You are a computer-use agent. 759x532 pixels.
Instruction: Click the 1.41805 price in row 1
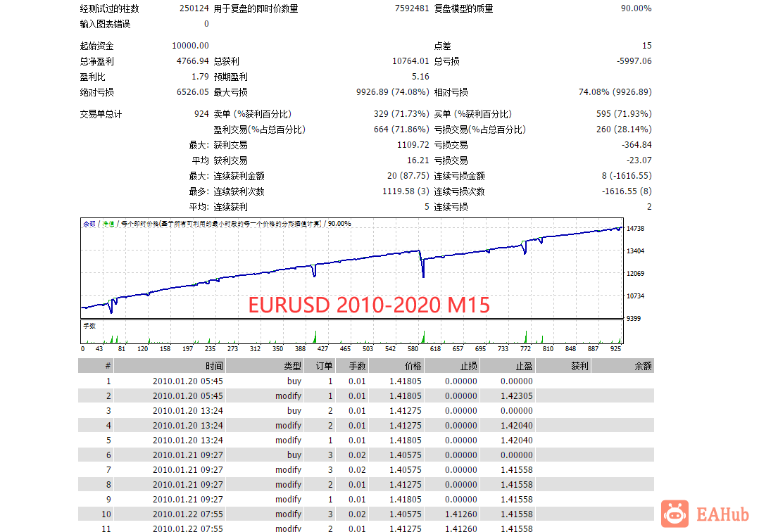tap(405, 381)
